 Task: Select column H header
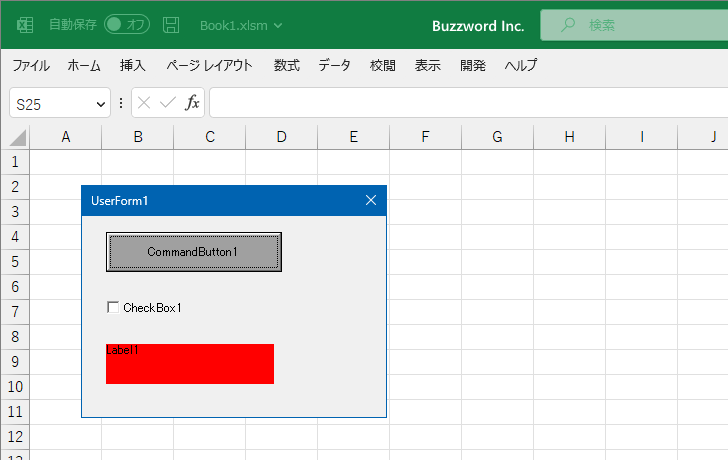(570, 137)
